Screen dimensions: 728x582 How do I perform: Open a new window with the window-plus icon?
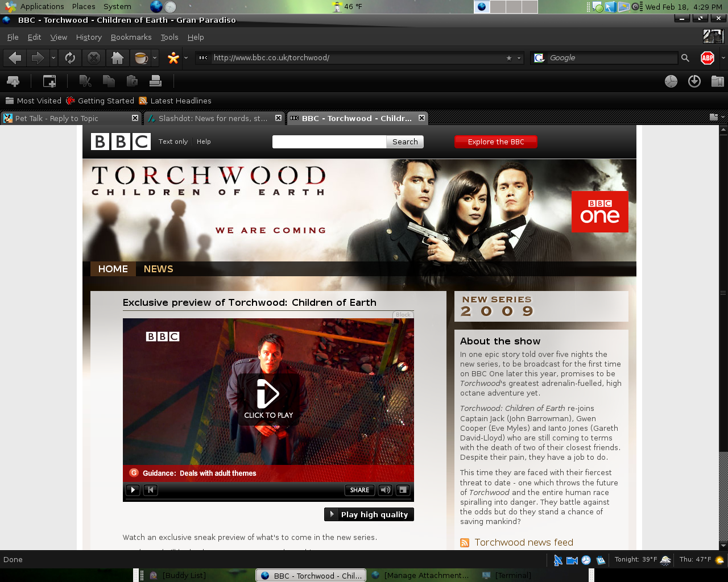click(49, 81)
